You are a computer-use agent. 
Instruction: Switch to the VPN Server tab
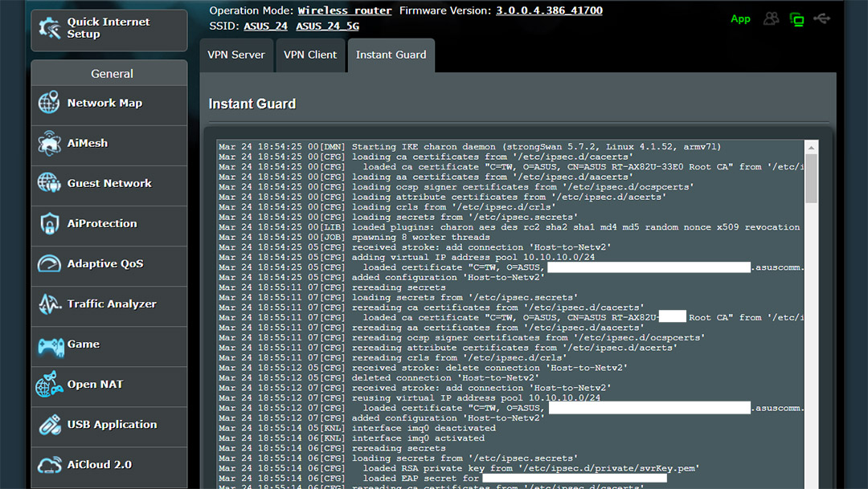tap(236, 55)
